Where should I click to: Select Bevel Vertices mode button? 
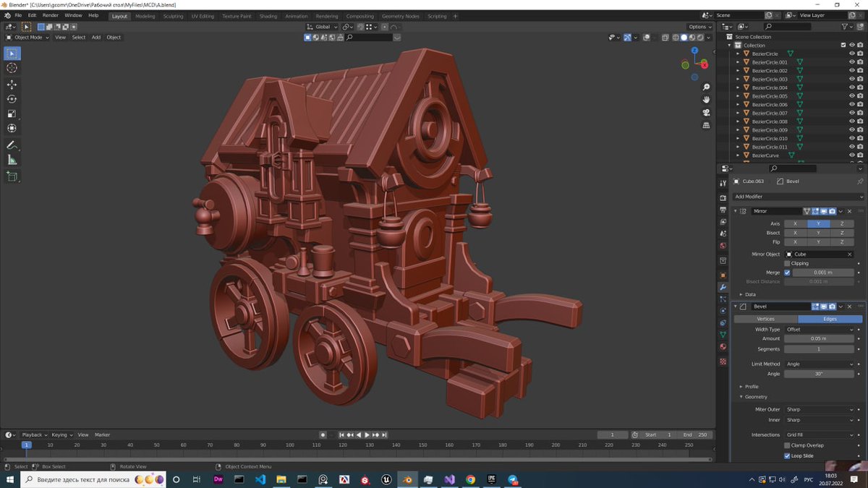point(765,319)
